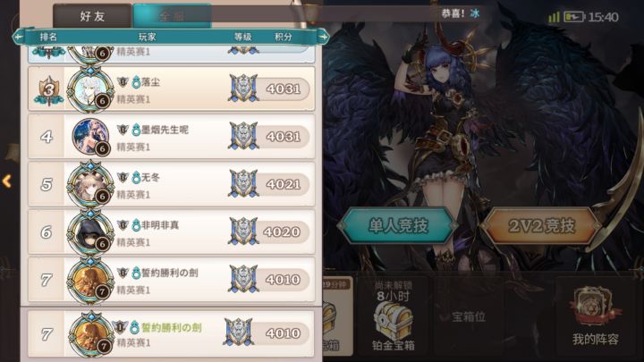Expand the left yellow chevron arrow
644x362 pixels.
coord(7,181)
